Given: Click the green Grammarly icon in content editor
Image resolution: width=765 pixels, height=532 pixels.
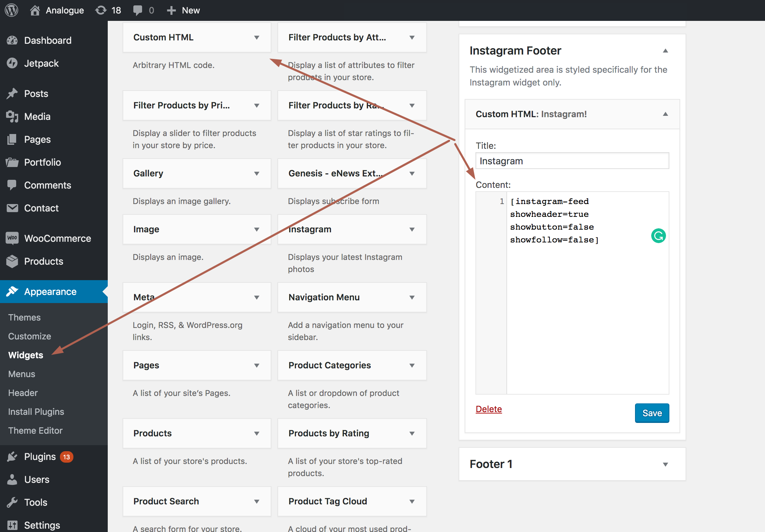Looking at the screenshot, I should point(658,236).
